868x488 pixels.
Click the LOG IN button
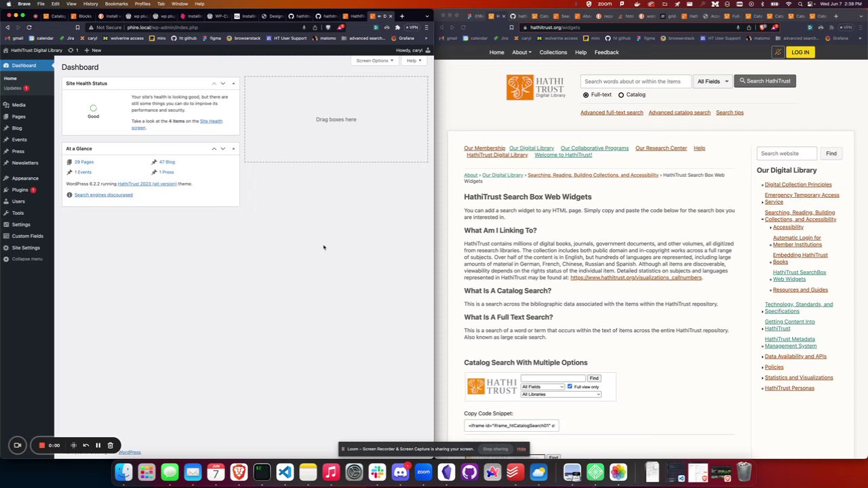click(800, 52)
